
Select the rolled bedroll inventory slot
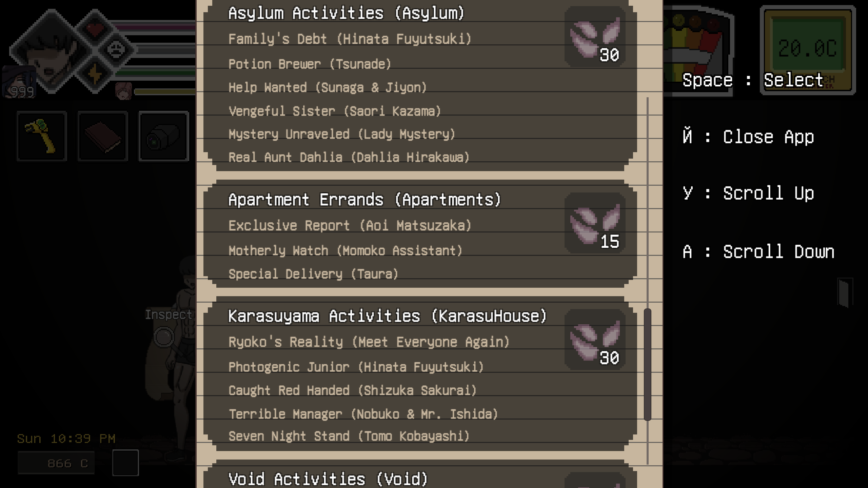pyautogui.click(x=164, y=136)
